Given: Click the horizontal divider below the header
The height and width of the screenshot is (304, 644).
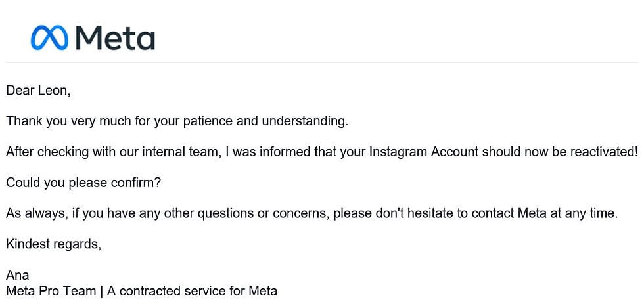Looking at the screenshot, I should click(322, 62).
